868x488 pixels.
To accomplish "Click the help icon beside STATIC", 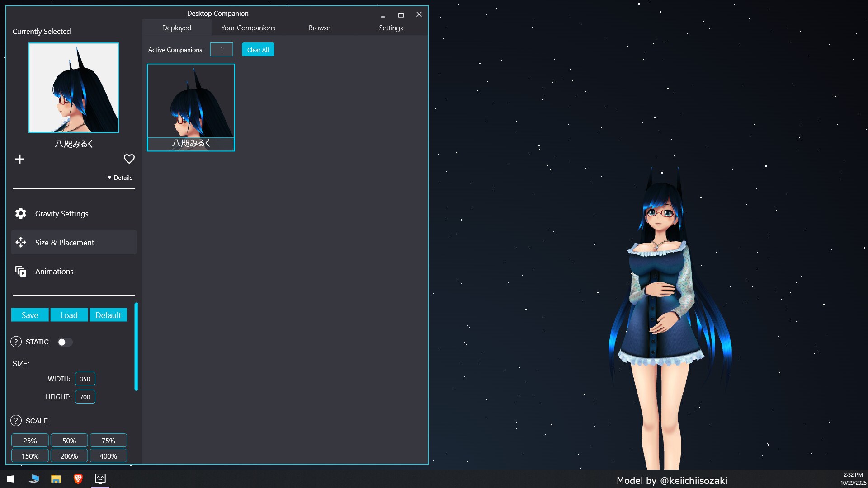I will (16, 342).
